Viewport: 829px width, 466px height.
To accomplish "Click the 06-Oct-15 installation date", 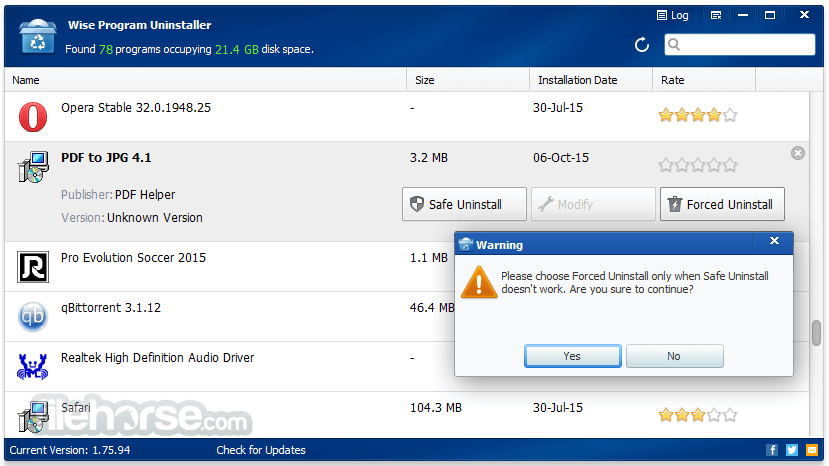I will 561,158.
